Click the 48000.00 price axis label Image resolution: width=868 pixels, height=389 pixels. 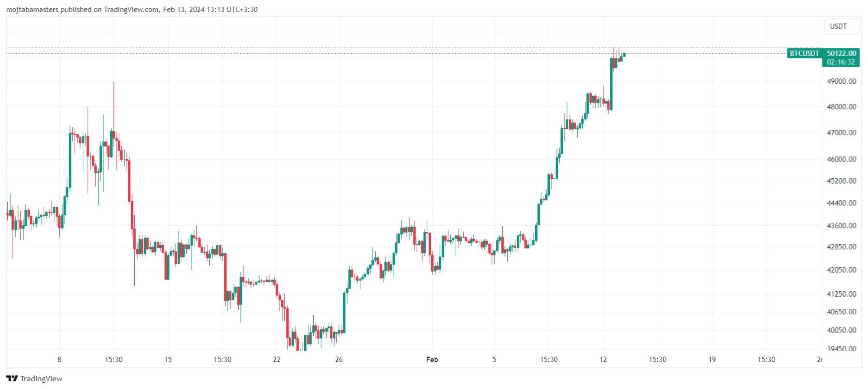point(841,107)
